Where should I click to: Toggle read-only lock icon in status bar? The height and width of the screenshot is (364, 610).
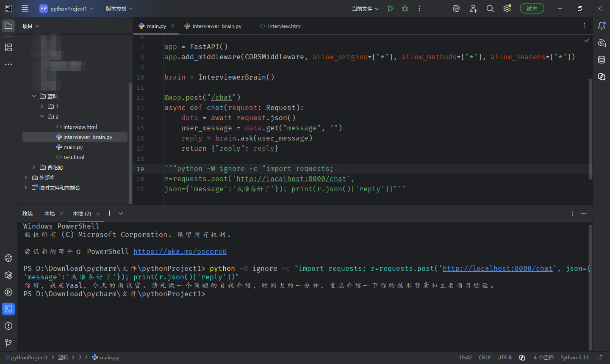599,358
